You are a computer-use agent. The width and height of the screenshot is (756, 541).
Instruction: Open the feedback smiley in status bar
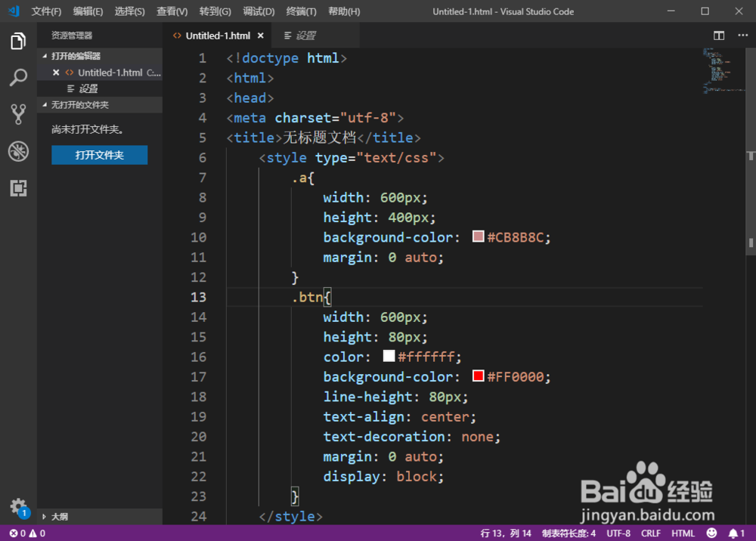coord(711,533)
